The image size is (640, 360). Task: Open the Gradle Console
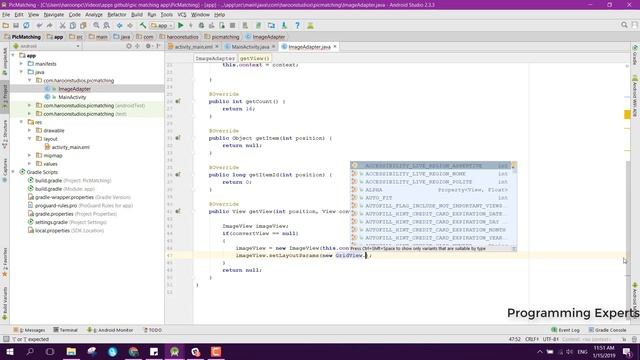pyautogui.click(x=607, y=330)
